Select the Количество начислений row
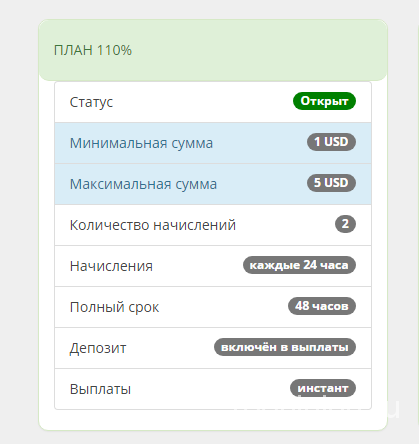 click(213, 225)
